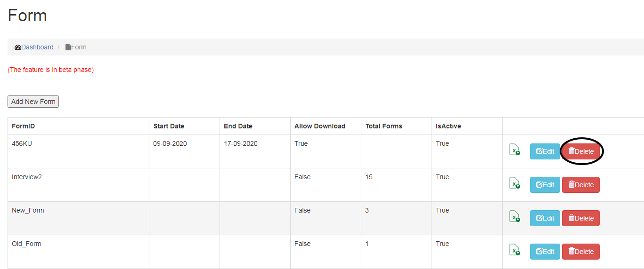Download Excel file for Interview2 form
The width and height of the screenshot is (644, 269).
514,183
